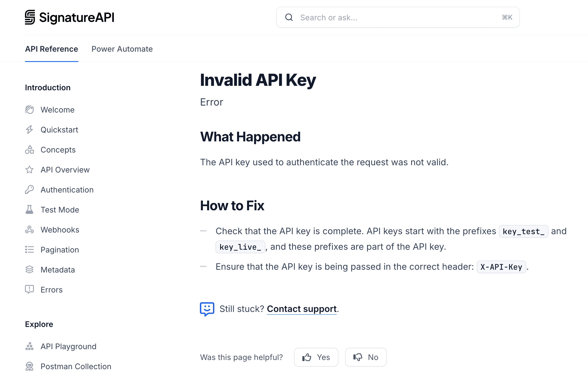Switch to the API Reference tab

point(51,49)
